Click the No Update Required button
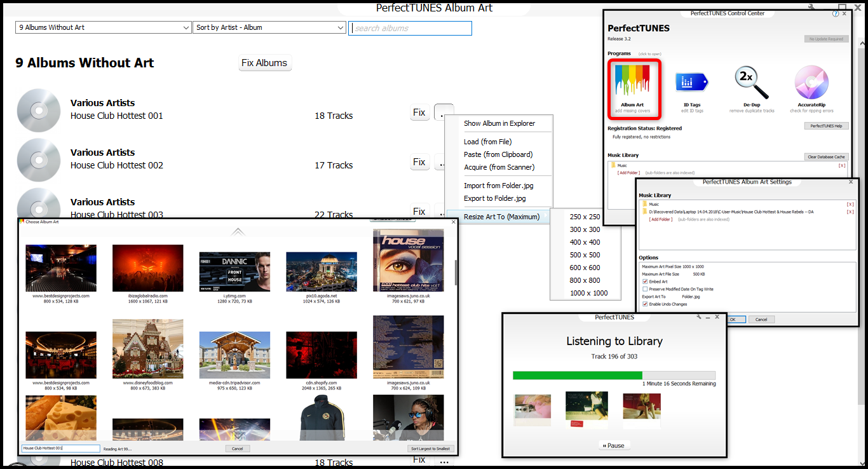This screenshot has height=469, width=868. pos(826,39)
